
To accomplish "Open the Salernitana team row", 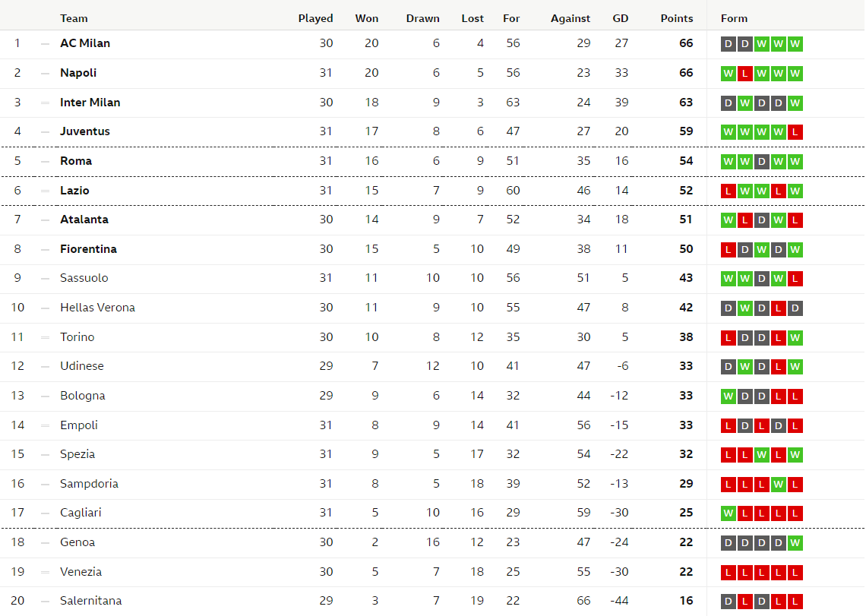I will [x=432, y=601].
